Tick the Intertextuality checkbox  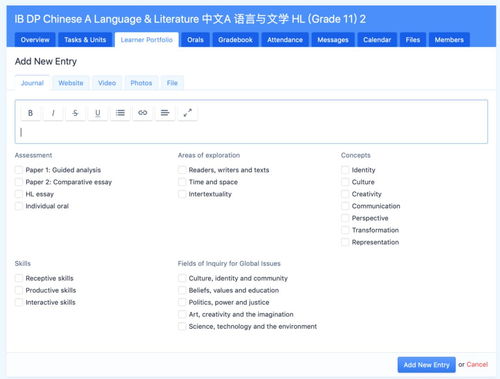pos(182,194)
